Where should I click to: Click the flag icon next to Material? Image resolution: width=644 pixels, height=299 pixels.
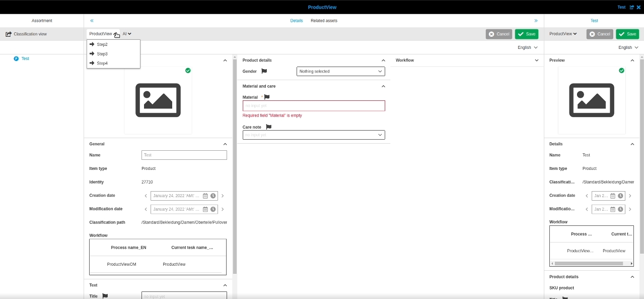tap(267, 97)
